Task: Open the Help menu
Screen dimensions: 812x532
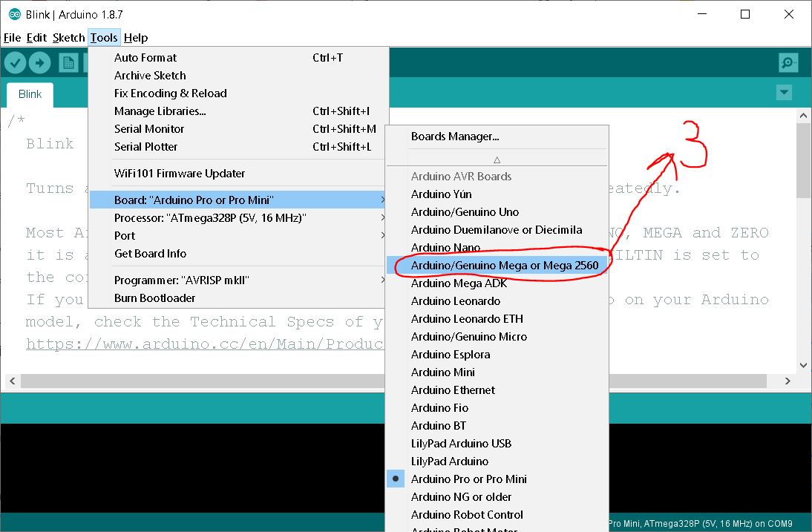Action: point(136,38)
